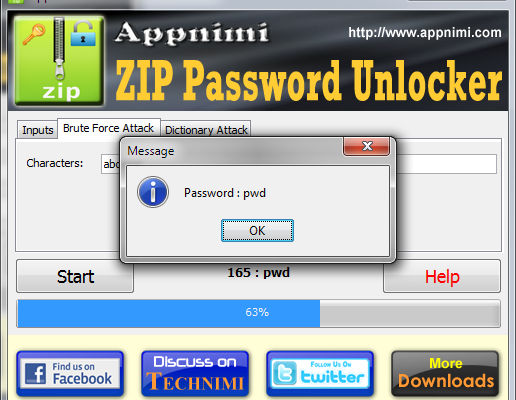
Task: Switch to the Inputs tab
Action: pyautogui.click(x=38, y=130)
